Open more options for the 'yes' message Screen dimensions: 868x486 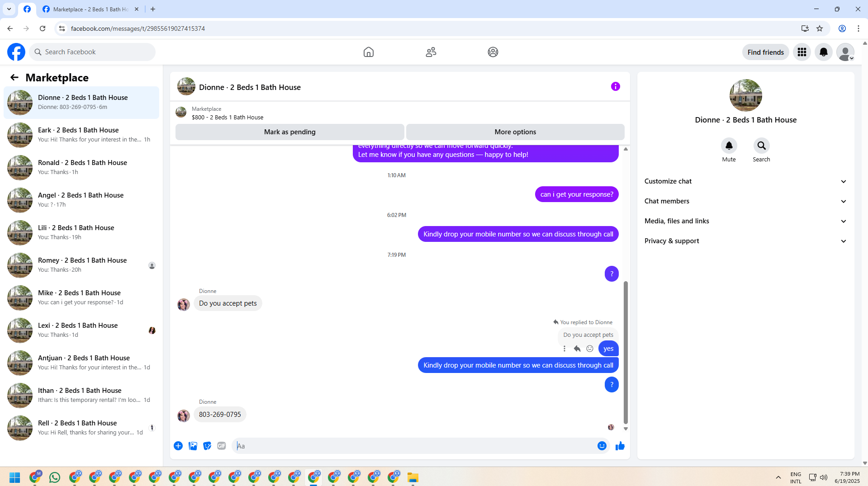point(564,349)
